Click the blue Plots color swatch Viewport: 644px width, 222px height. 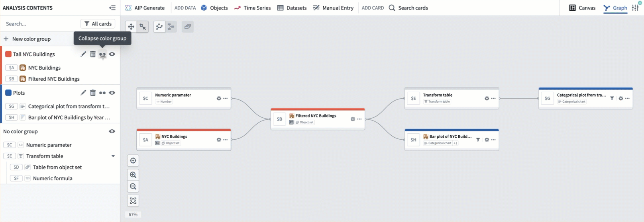tap(8, 93)
